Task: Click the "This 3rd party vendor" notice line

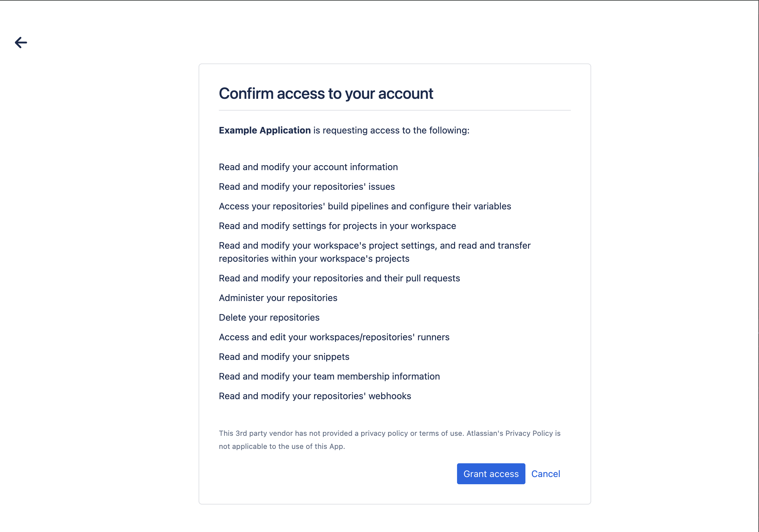Action: pyautogui.click(x=389, y=433)
